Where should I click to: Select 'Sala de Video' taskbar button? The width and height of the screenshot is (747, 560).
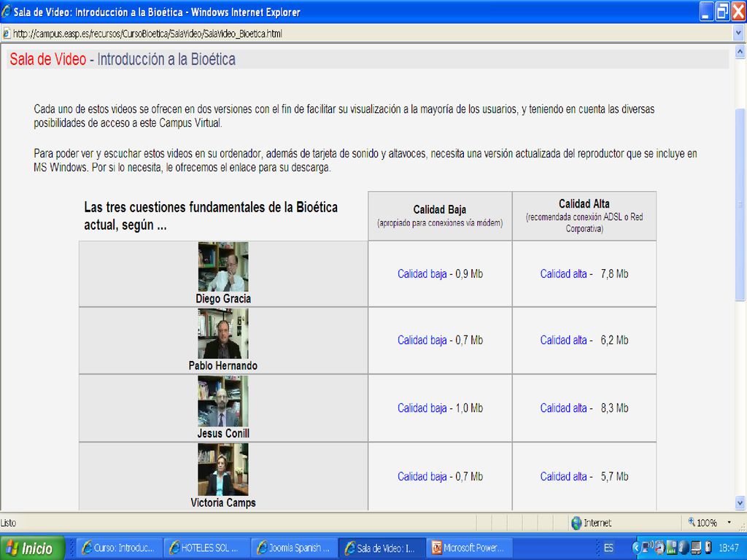382,548
